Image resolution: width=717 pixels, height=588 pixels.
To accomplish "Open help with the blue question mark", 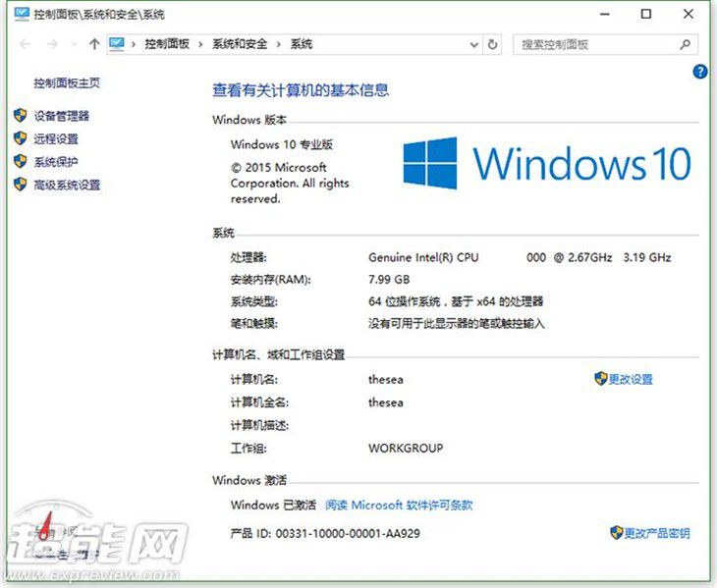I will point(700,72).
